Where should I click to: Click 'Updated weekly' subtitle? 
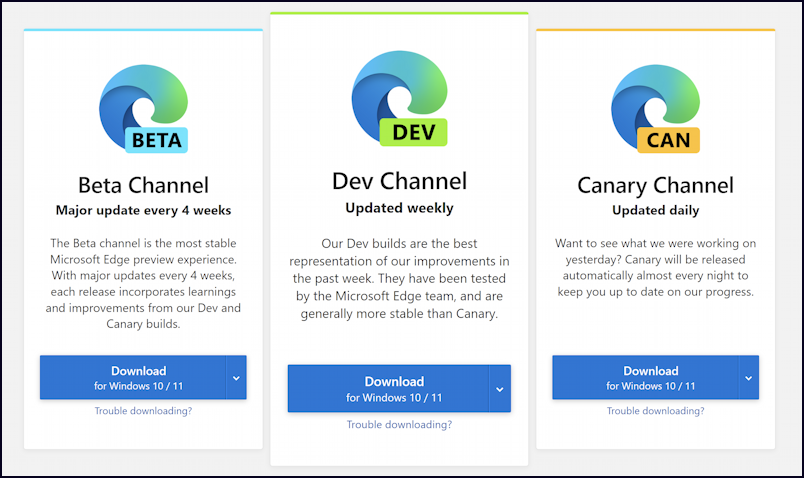tap(399, 208)
